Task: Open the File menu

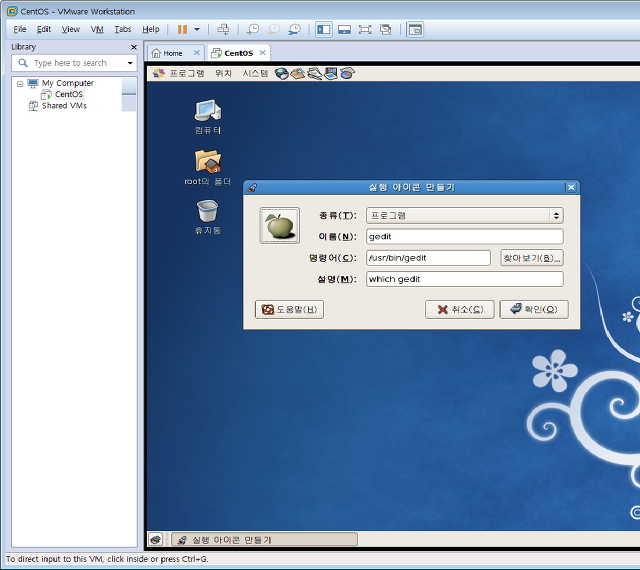Action: [x=20, y=29]
